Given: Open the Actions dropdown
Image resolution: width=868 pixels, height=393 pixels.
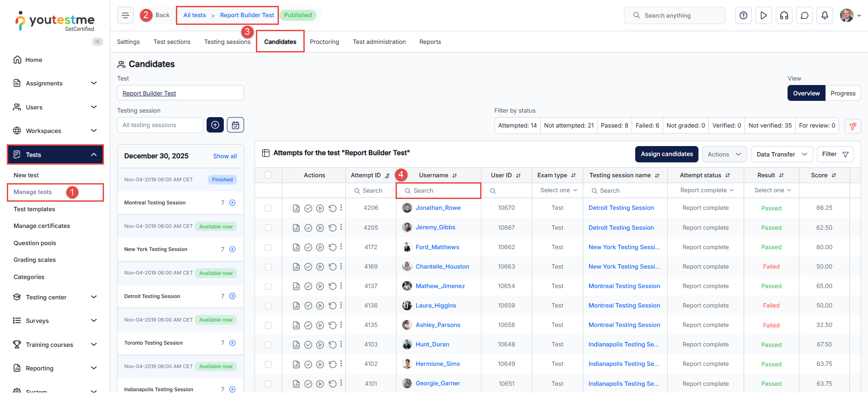Looking at the screenshot, I should point(724,154).
